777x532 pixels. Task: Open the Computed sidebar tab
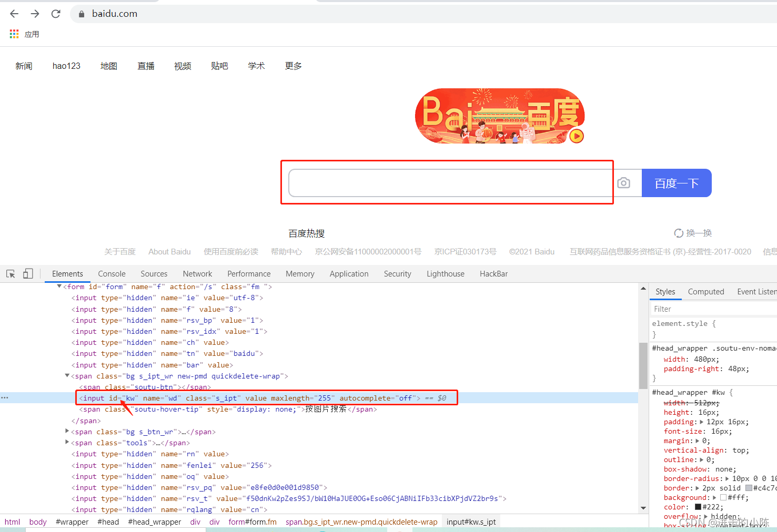click(706, 292)
